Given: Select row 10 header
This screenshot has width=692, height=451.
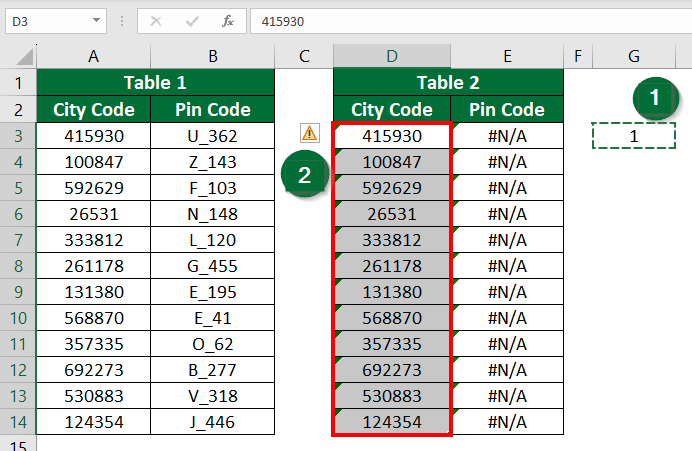Looking at the screenshot, I should pos(18,318).
